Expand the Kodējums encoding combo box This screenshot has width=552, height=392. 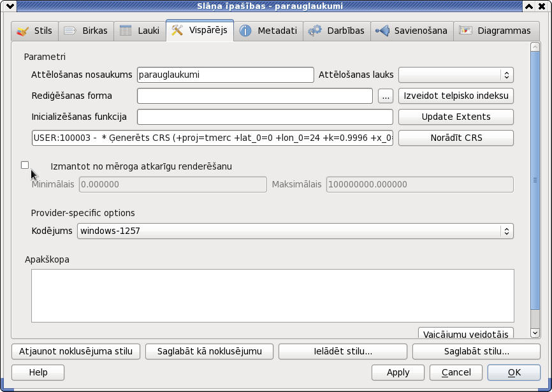pos(295,231)
